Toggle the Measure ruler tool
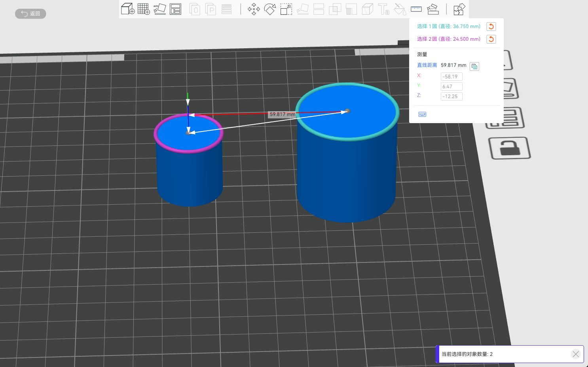Screen dimensions: 588x367 click(x=416, y=9)
